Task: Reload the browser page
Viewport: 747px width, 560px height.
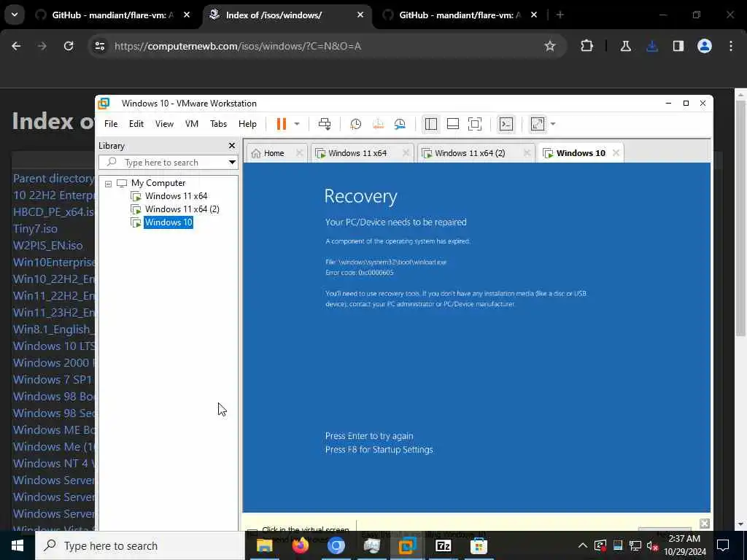Action: [x=69, y=46]
